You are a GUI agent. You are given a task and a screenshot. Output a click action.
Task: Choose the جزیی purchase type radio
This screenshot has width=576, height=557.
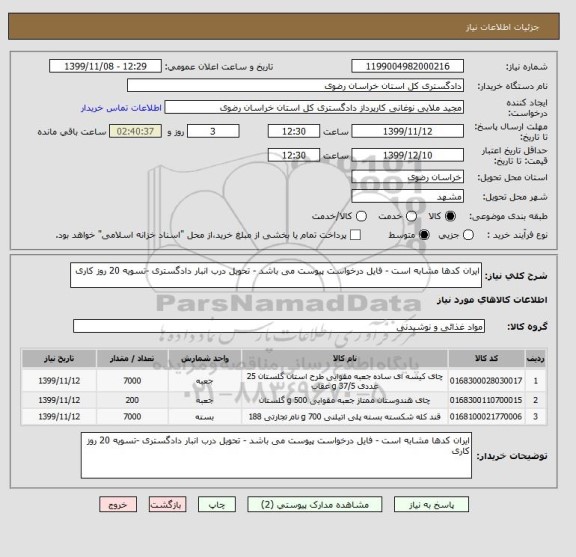(x=468, y=235)
